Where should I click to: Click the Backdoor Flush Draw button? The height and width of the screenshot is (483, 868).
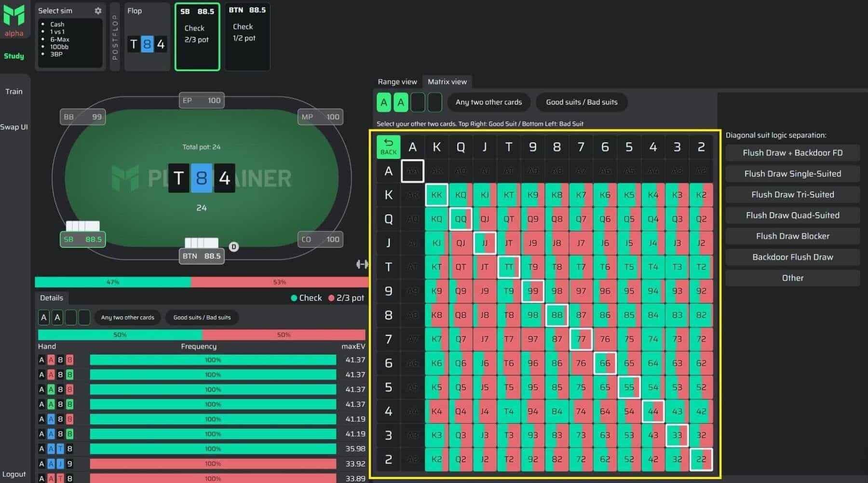tap(792, 257)
